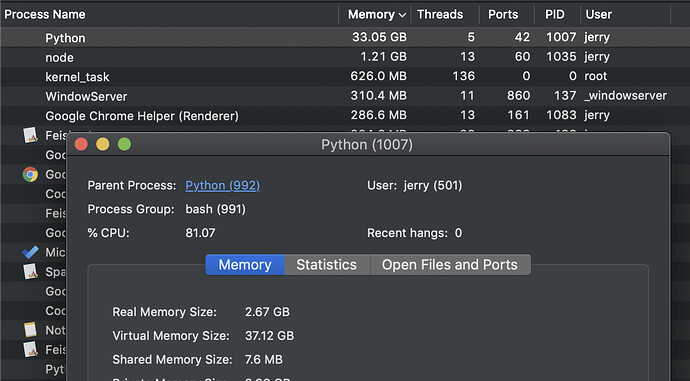This screenshot has height=381, width=690.
Task: Sort processes by User column
Action: click(598, 15)
